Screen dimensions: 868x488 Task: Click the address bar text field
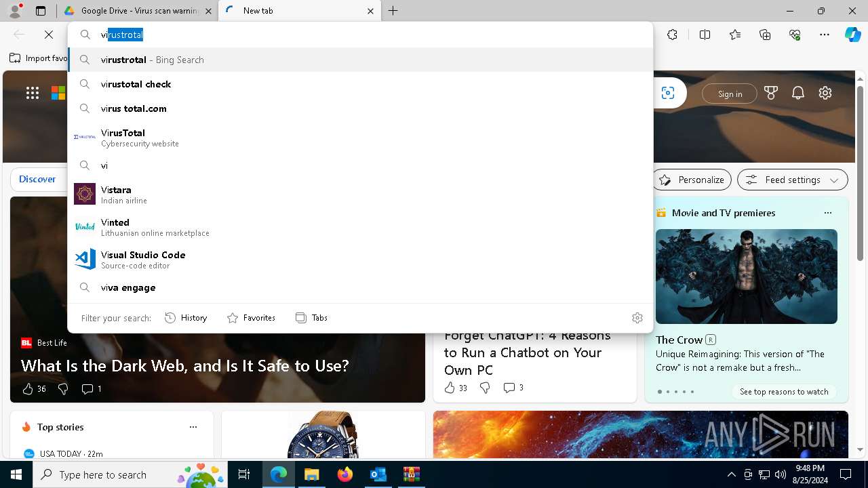[x=360, y=35]
